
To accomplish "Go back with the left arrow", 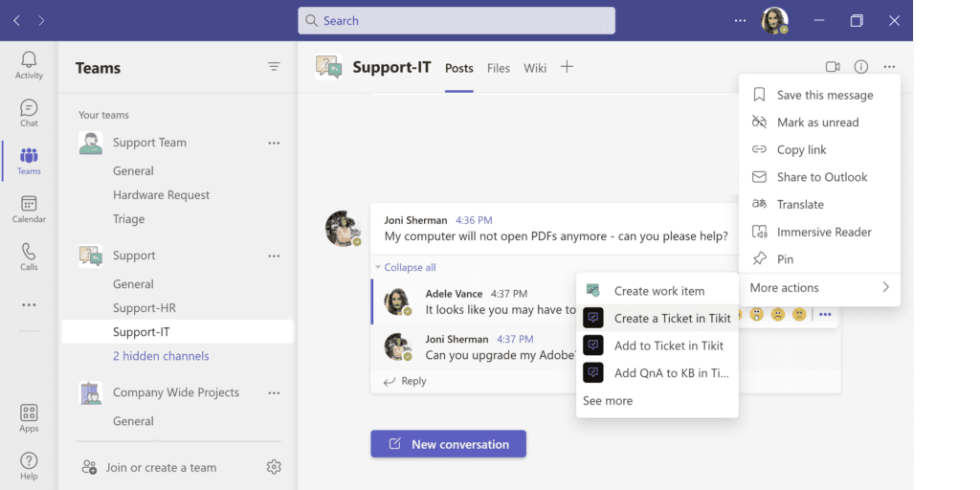I will pos(17,21).
